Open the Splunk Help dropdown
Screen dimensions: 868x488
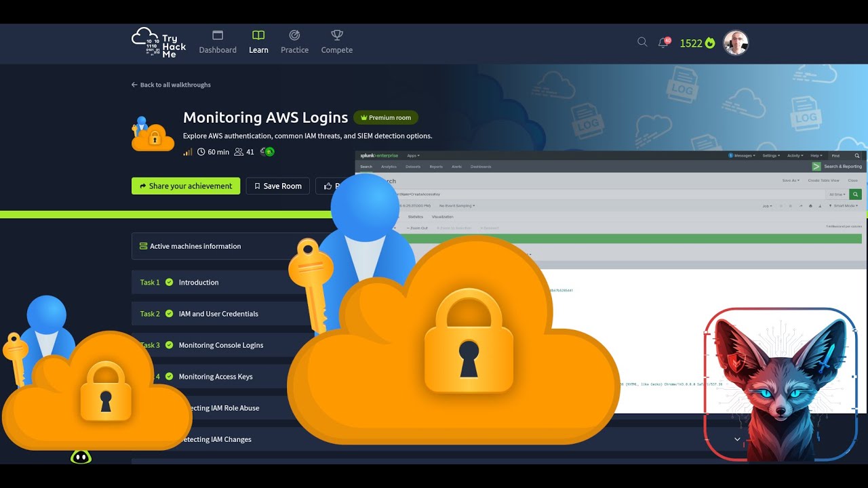click(816, 155)
